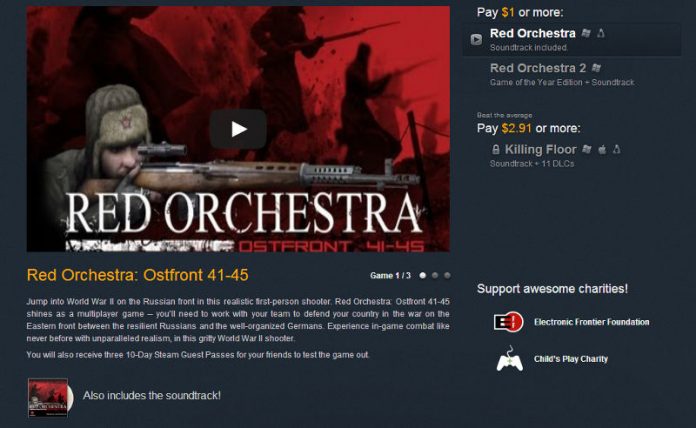The height and width of the screenshot is (428, 696).
Task: Click Windows icon beside Red Orchestra 2
Action: pyautogui.click(x=597, y=68)
